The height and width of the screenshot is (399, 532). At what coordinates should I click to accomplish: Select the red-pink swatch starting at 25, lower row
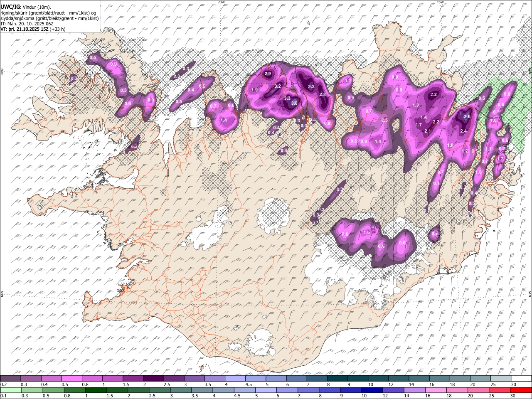[500, 390]
